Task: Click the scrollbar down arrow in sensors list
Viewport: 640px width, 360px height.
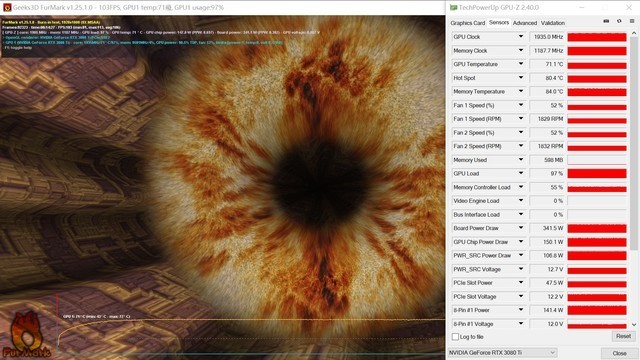Action: point(634,324)
